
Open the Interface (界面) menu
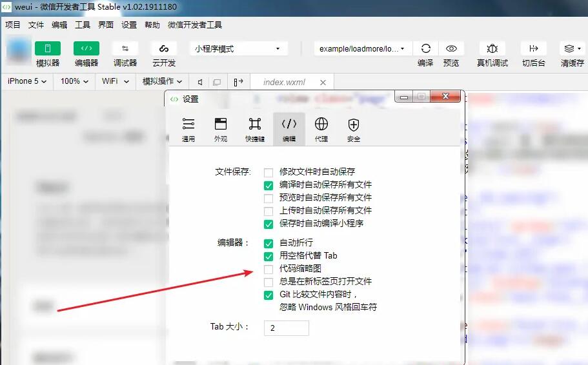pyautogui.click(x=106, y=25)
